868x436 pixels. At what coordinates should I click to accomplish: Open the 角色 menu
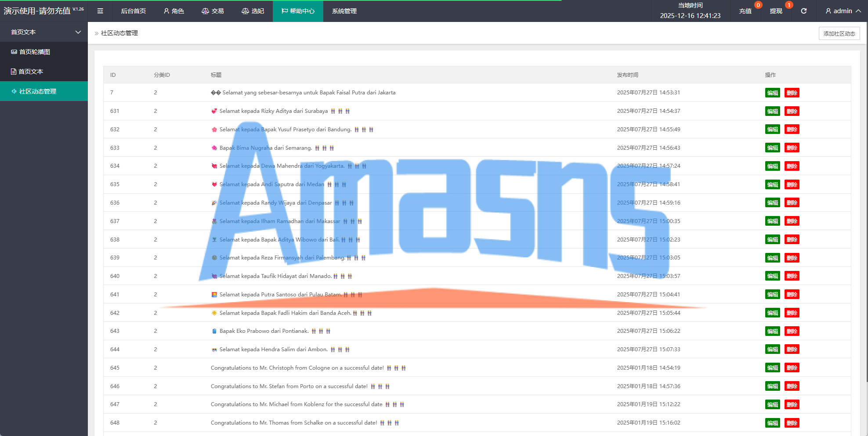(x=174, y=11)
